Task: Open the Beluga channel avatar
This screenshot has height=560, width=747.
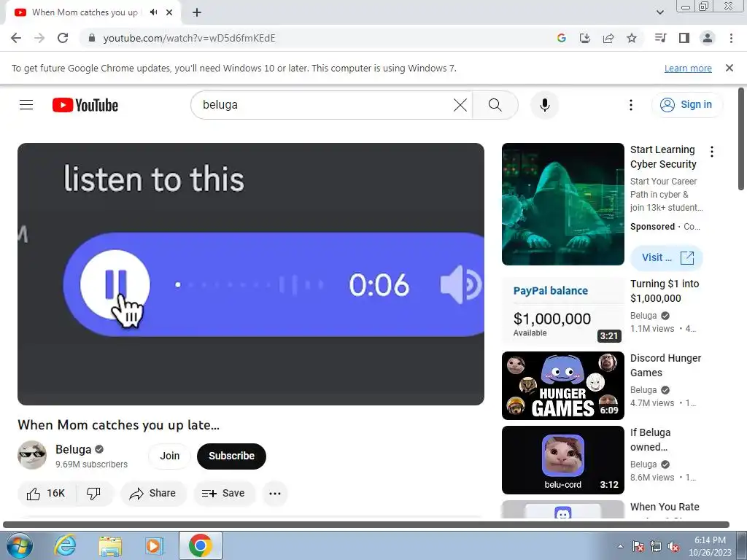Action: click(32, 455)
